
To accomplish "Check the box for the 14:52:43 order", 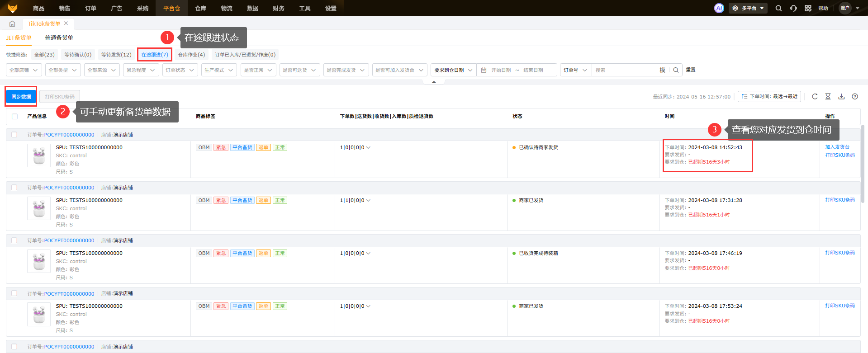I will (x=14, y=135).
